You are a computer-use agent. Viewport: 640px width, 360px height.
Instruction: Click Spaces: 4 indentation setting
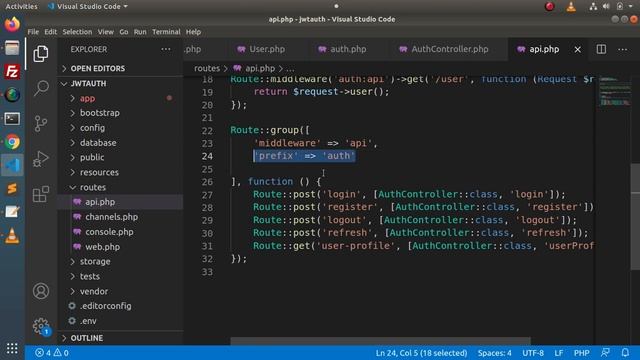494,353
